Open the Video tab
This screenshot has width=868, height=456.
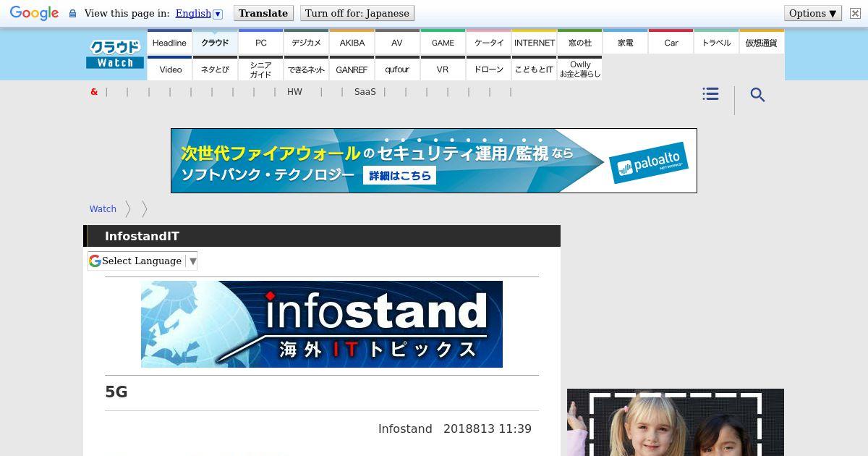169,69
